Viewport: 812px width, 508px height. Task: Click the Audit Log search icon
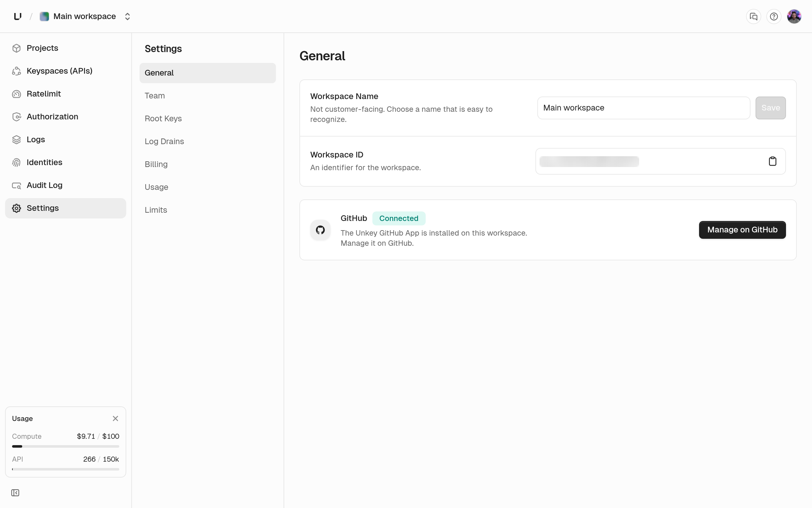[x=16, y=185]
